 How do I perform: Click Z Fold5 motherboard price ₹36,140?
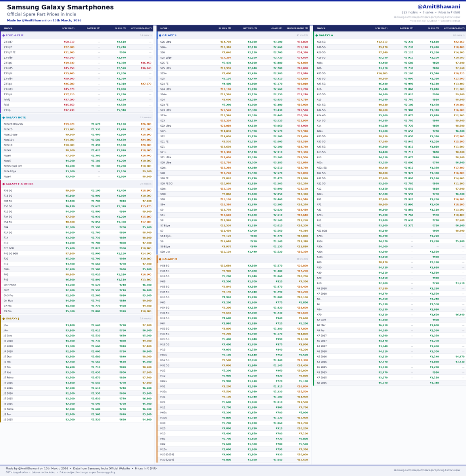coord(146,68)
